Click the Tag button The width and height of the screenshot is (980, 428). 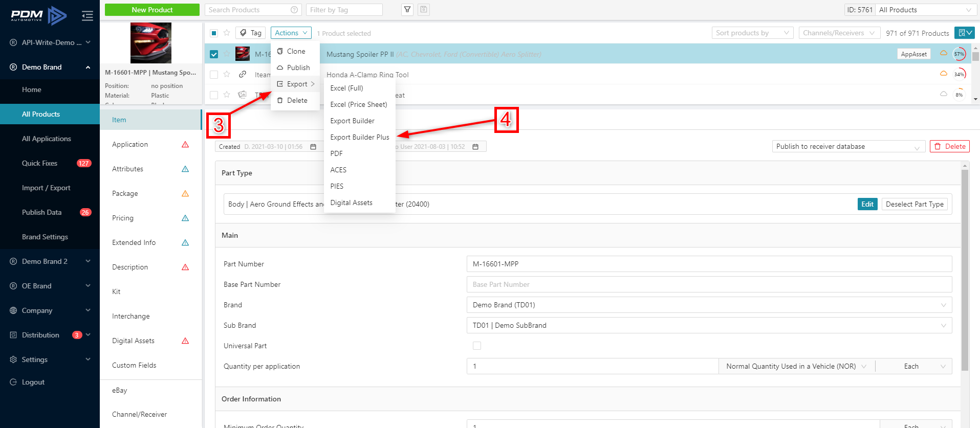pyautogui.click(x=250, y=33)
